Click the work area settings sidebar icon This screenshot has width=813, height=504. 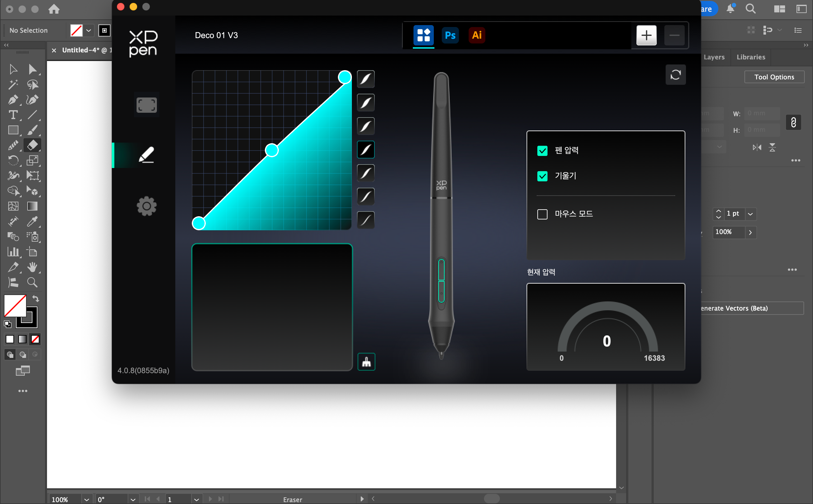(147, 105)
